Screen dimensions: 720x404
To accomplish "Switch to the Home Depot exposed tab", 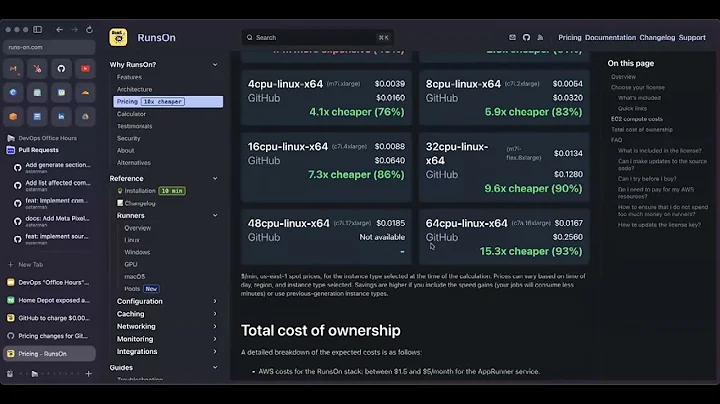I will [50, 300].
